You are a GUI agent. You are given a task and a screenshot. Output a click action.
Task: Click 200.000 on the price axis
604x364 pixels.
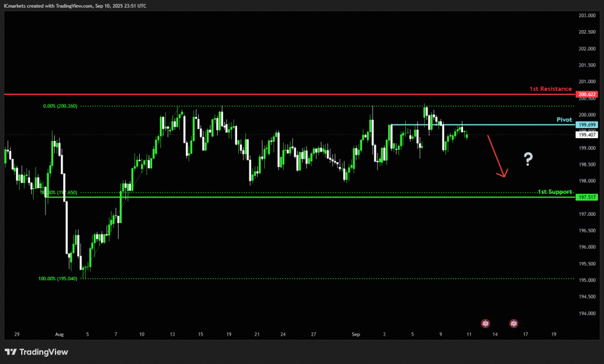coord(587,115)
